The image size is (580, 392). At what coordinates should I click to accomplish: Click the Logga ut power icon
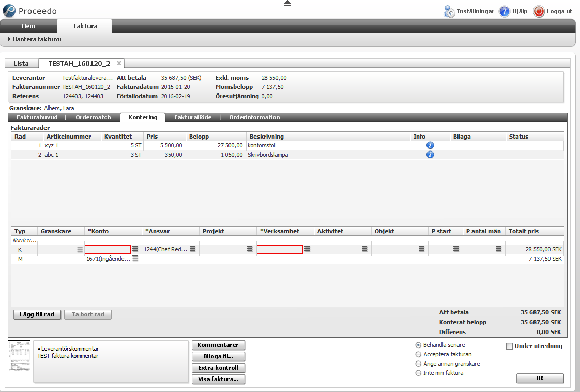tap(539, 11)
